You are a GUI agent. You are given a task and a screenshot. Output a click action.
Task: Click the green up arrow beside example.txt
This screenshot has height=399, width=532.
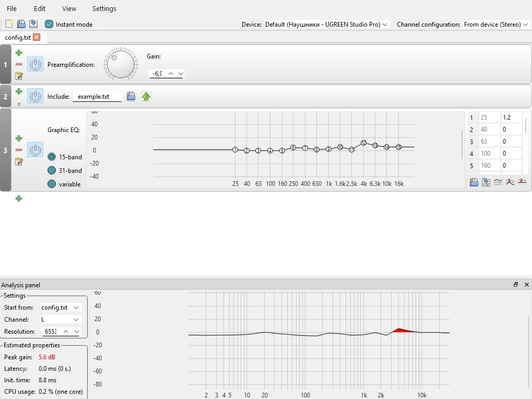146,97
